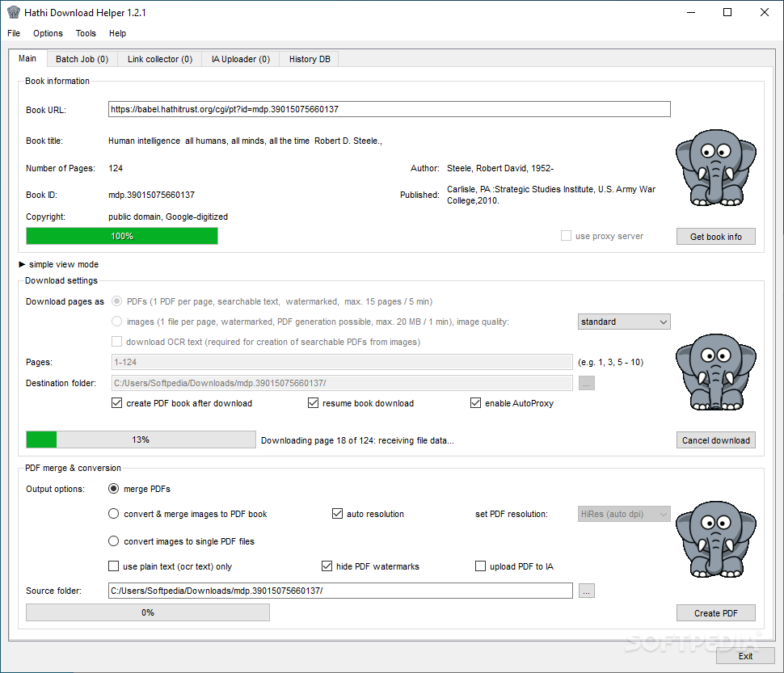Open the image quality standard dropdown
Image resolution: width=784 pixels, height=673 pixels.
624,322
